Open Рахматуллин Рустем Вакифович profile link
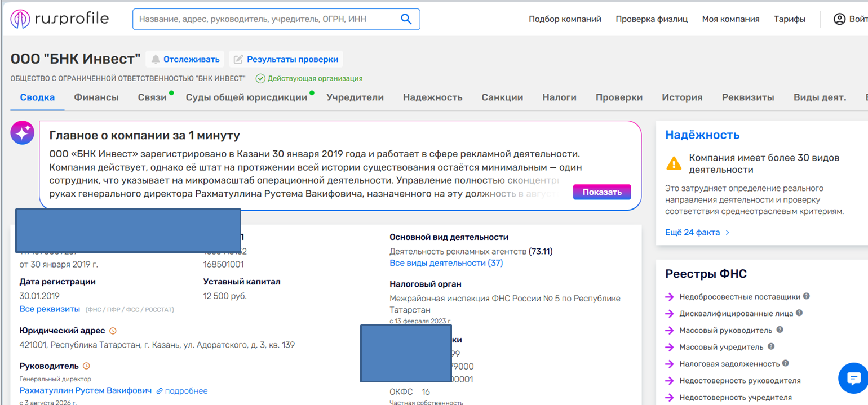Image resolution: width=868 pixels, height=405 pixels. [x=86, y=391]
